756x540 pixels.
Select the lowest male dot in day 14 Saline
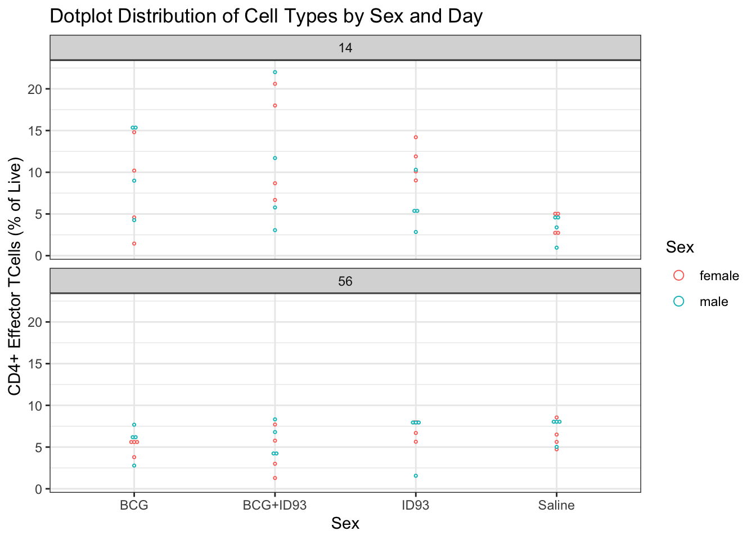coord(556,247)
